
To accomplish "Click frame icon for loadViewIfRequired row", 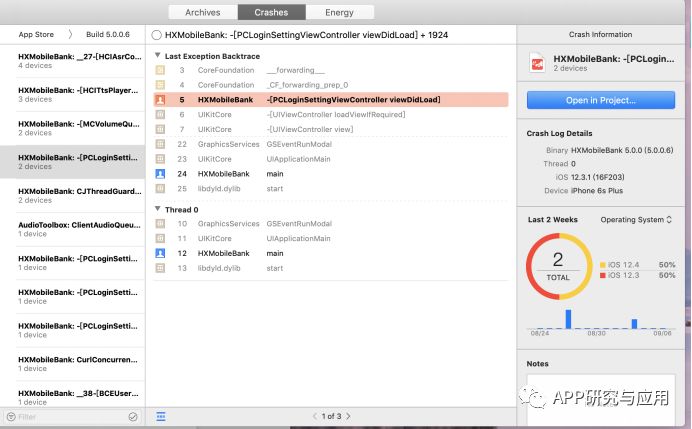I will (x=160, y=115).
